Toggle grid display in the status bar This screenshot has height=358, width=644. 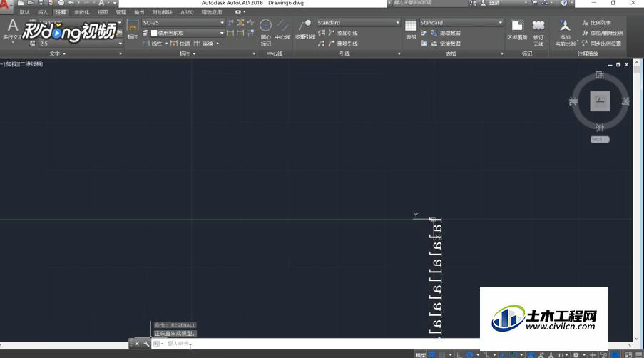click(432, 354)
